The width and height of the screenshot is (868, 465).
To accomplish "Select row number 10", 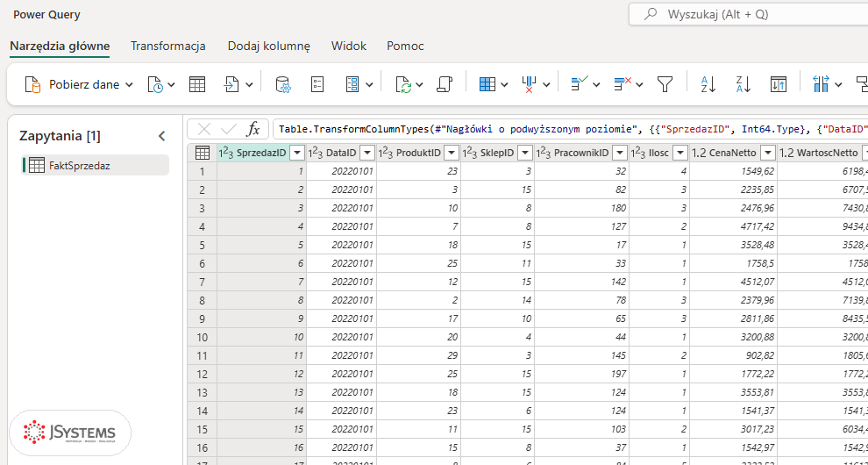I will tap(202, 337).
